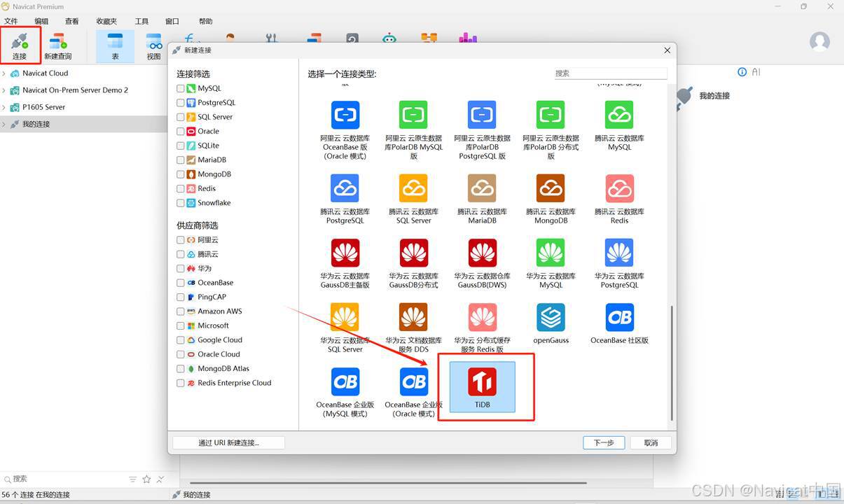844x504 pixels.
Task: Check the PostgreSQL filter box
Action: [181, 103]
